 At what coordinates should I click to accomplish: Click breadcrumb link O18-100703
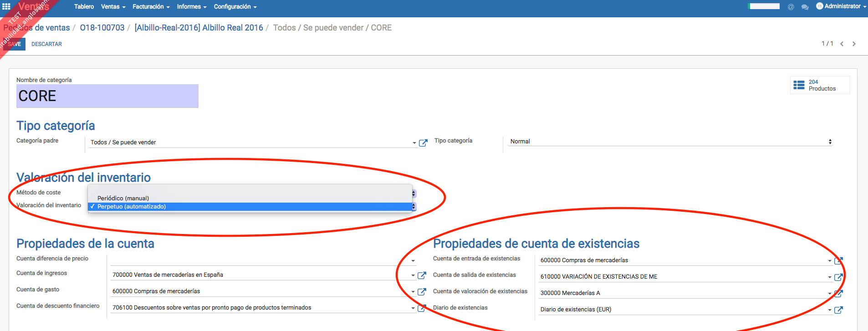[x=102, y=28]
